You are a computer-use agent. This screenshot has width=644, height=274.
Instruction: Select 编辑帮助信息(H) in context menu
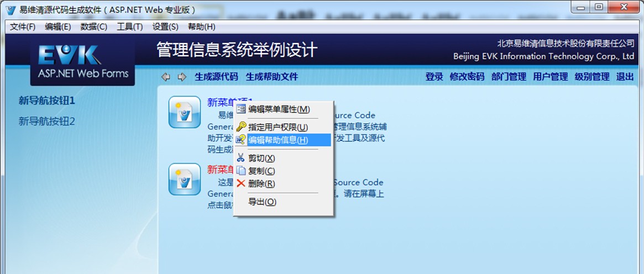point(283,140)
